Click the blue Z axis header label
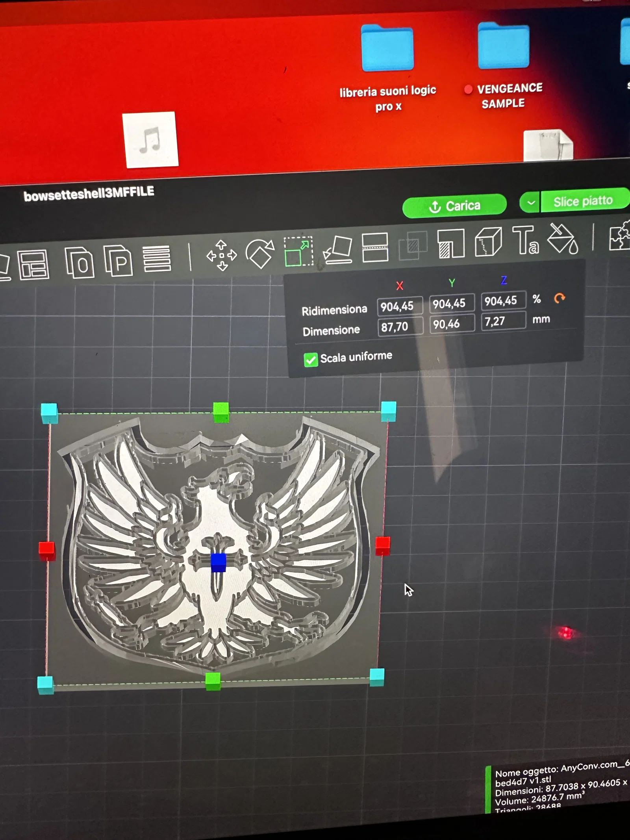The image size is (630, 840). point(504,280)
